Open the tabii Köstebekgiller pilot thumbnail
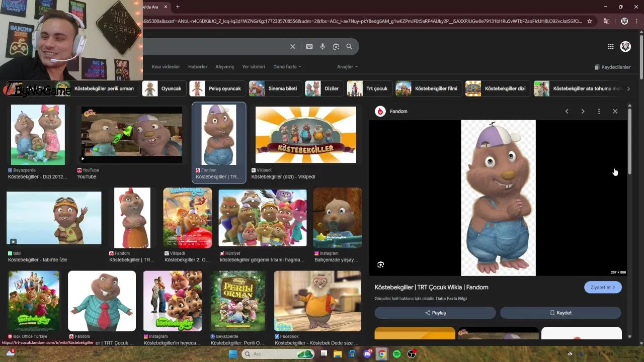 click(x=54, y=218)
